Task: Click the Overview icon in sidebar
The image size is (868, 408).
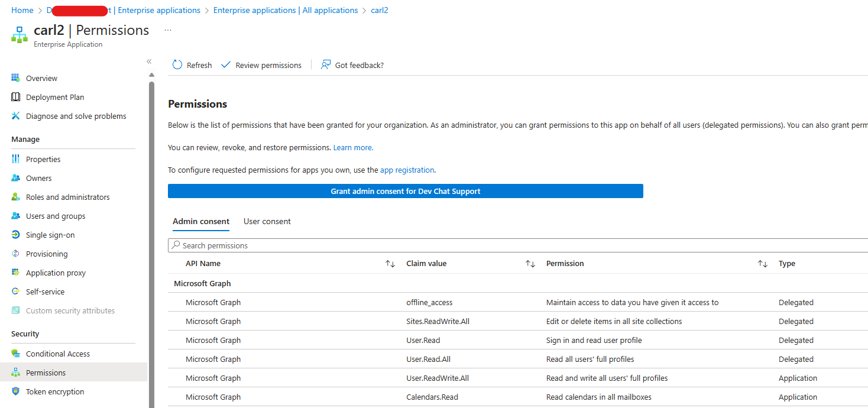Action: tap(15, 78)
